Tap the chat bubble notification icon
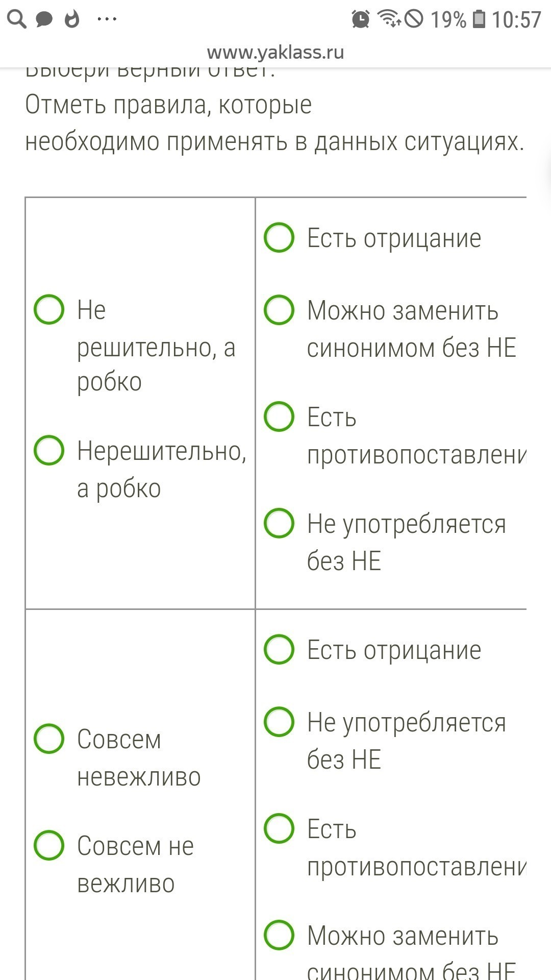This screenshot has width=551, height=980. pyautogui.click(x=44, y=19)
